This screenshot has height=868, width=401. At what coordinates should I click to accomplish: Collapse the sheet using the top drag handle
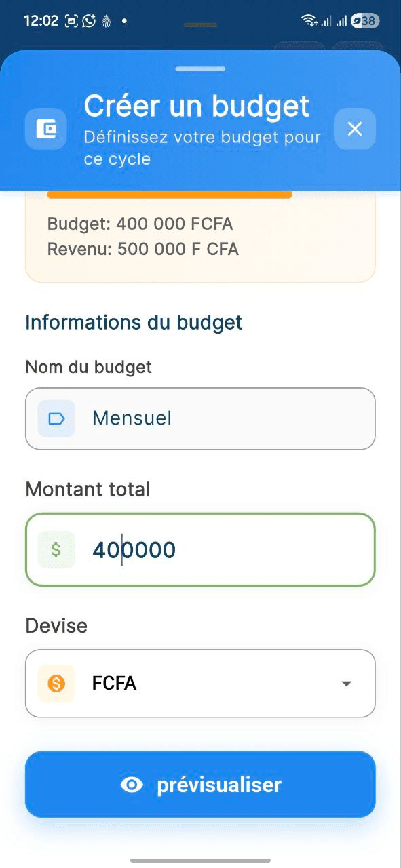200,68
